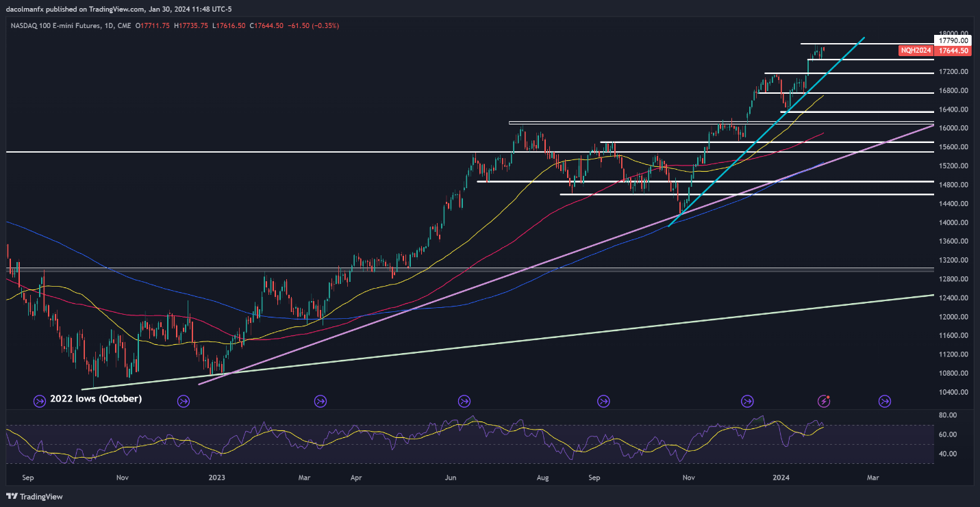Image resolution: width=980 pixels, height=507 pixels.
Task: Click the 17790.00 white price label
Action: coord(953,41)
